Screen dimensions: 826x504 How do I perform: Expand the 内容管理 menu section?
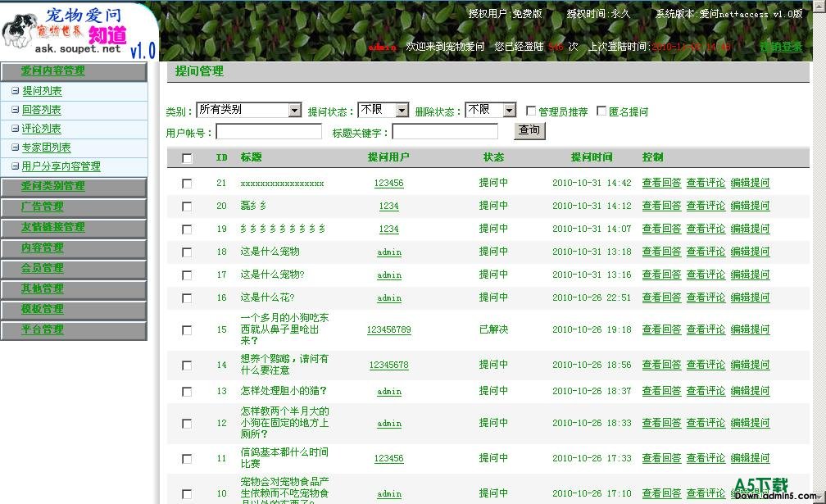point(74,248)
